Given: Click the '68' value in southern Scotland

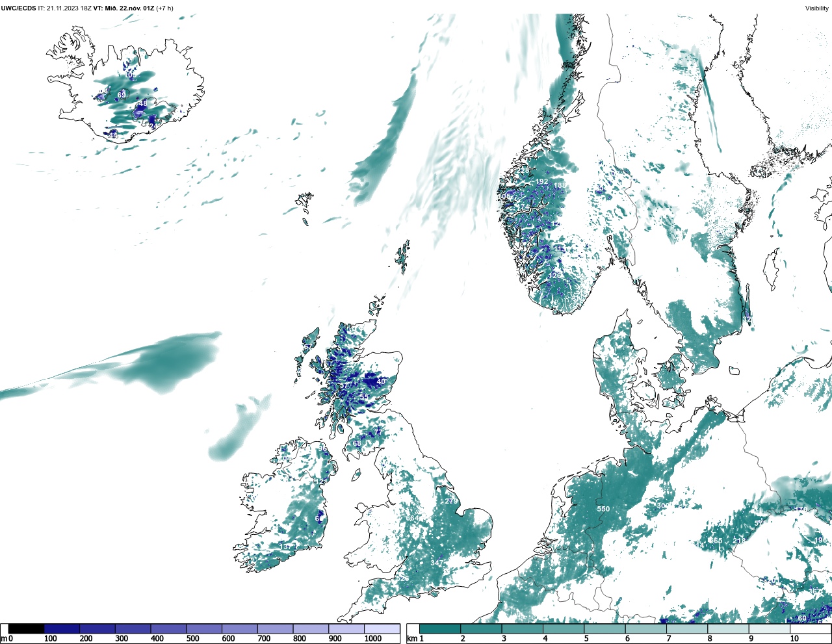Looking at the screenshot, I should tap(357, 443).
